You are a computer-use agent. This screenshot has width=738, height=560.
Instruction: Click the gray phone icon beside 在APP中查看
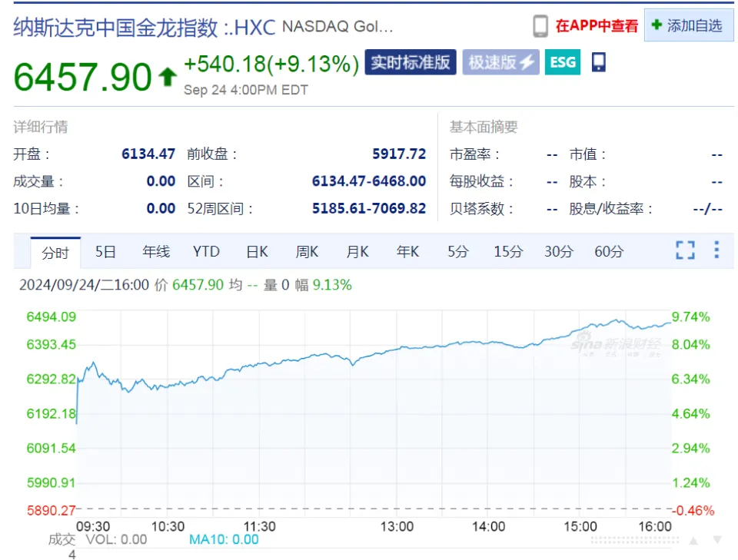(540, 26)
